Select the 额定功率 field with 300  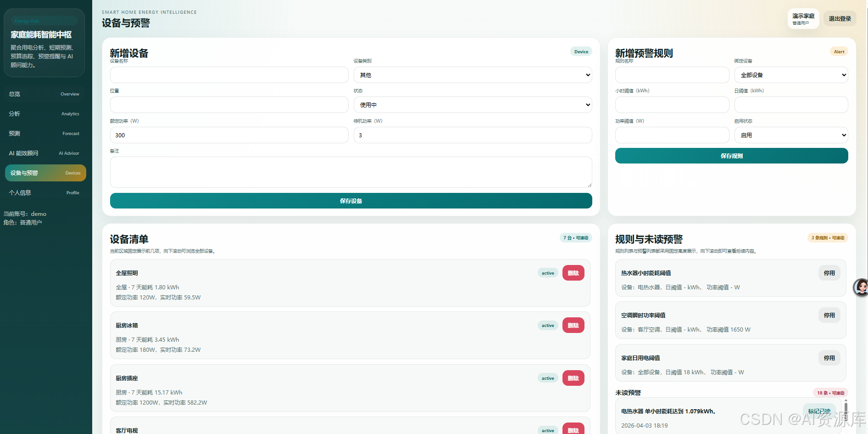229,135
